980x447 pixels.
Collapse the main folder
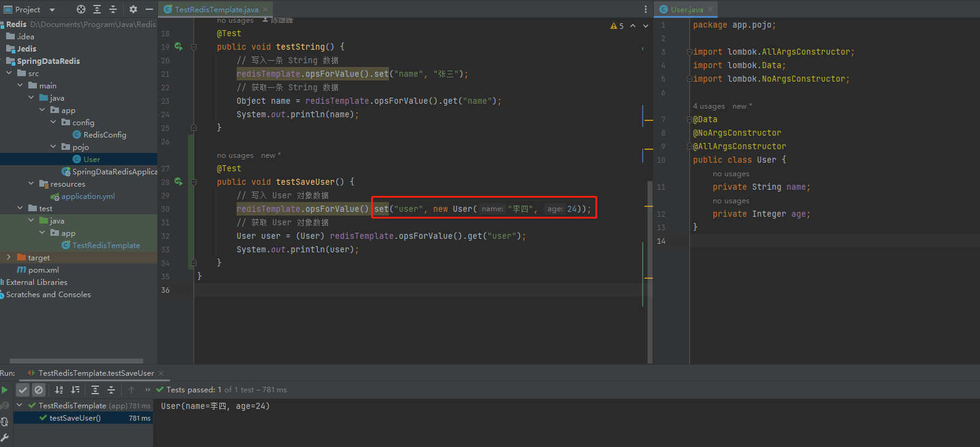[20, 85]
